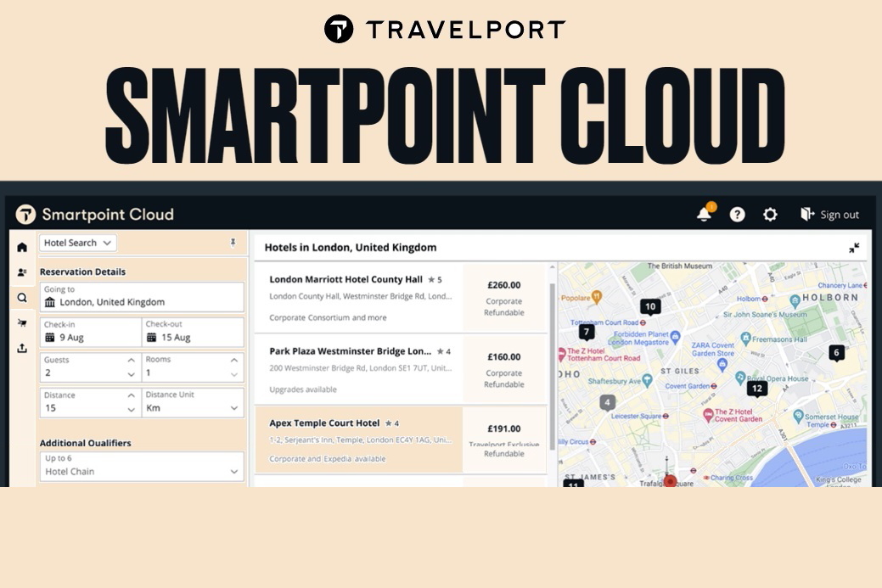
Task: Click the £191.00 Travelport Exclusive rate
Action: pos(504,440)
